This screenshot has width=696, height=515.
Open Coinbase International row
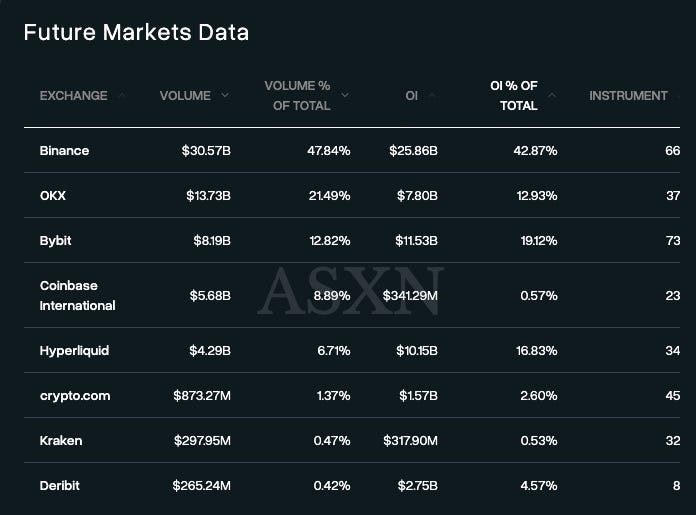(x=352, y=295)
